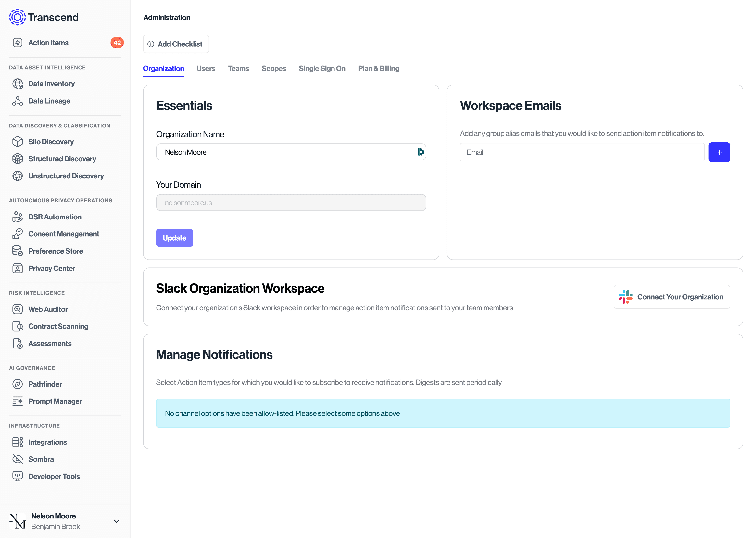Switch to the Plan & Billing tab
Screen dimensions: 756x538
(378, 68)
